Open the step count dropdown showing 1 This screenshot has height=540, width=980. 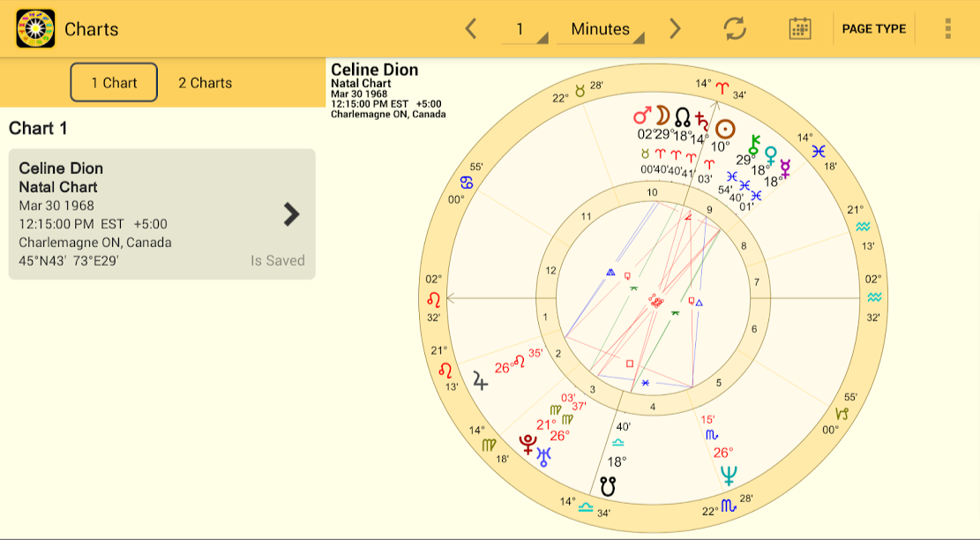click(525, 29)
